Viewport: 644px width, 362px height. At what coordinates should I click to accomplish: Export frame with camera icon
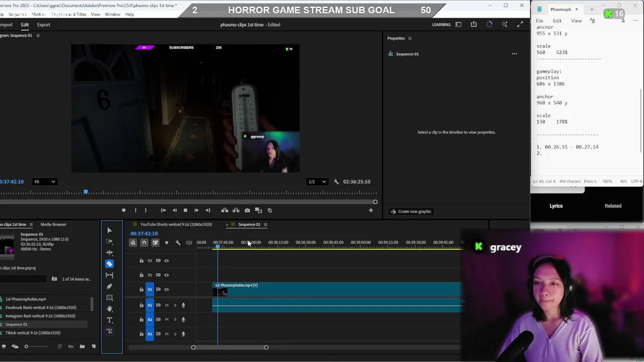[247, 210]
